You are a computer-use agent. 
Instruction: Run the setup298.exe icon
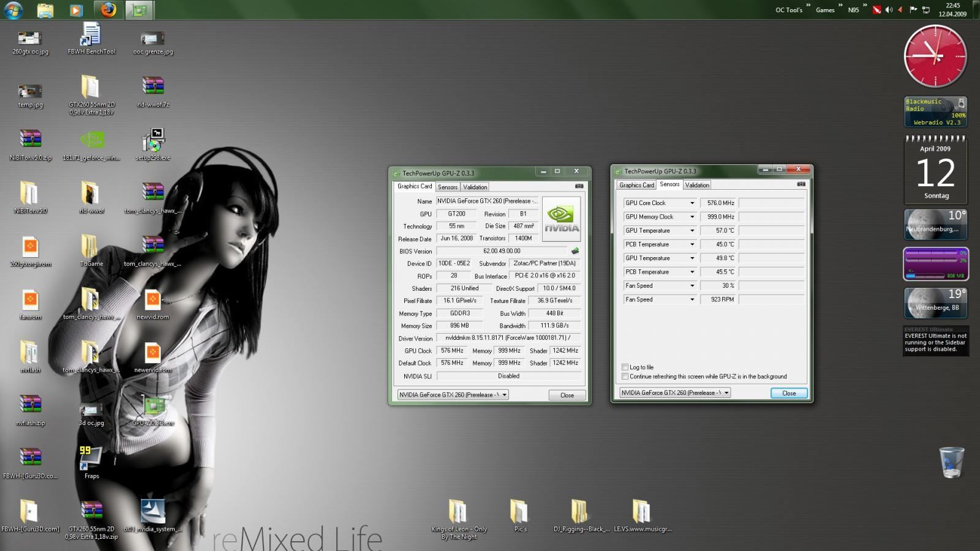coord(153,144)
